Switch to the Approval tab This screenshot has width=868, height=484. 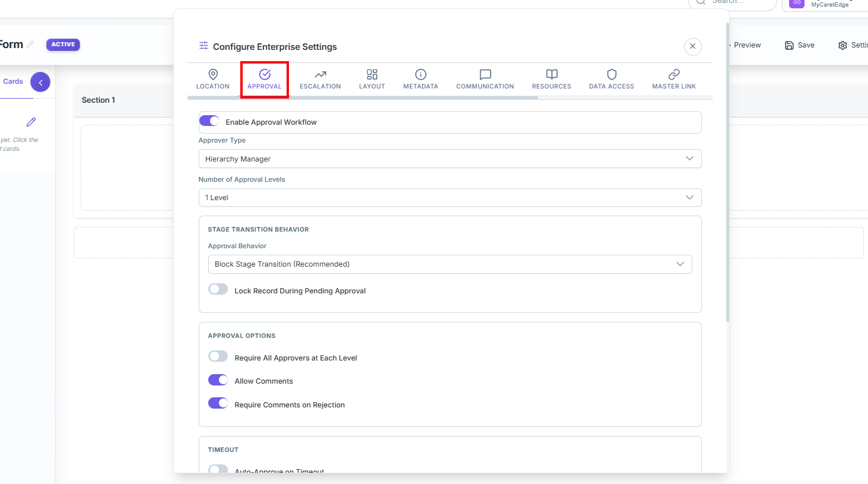pos(265,80)
